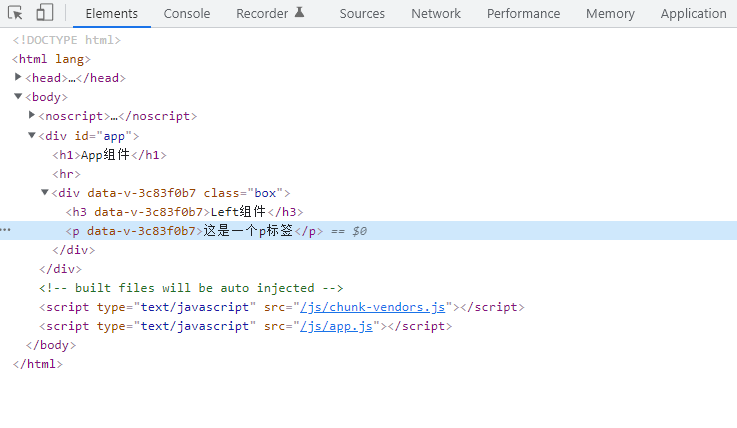Open the Performance tab

(523, 14)
